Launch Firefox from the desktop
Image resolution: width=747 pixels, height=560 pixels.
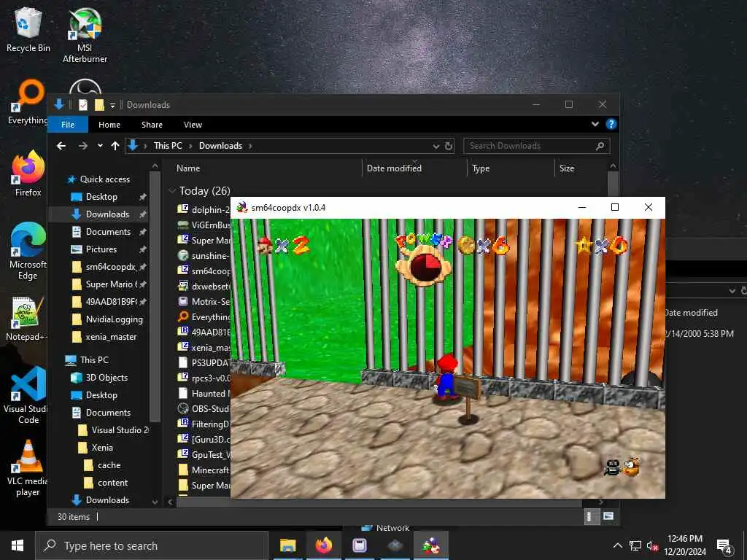point(28,174)
